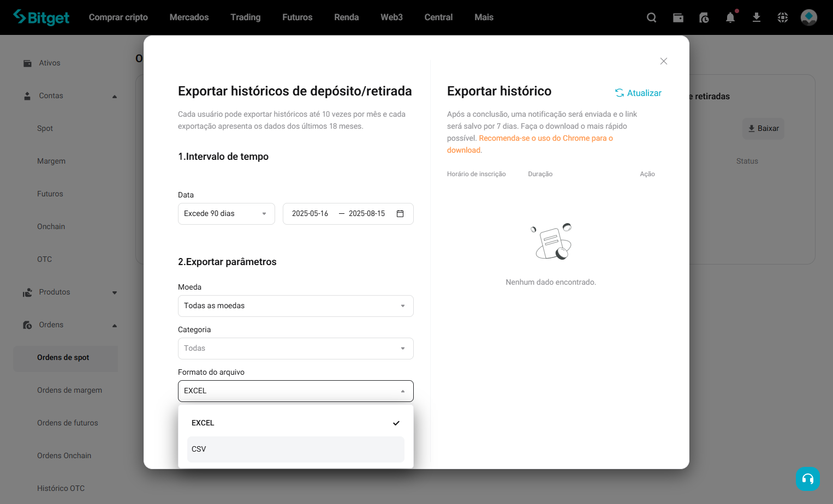Viewport: 833px width, 504px height.
Task: Open the user profile avatar
Action: pyautogui.click(x=809, y=17)
